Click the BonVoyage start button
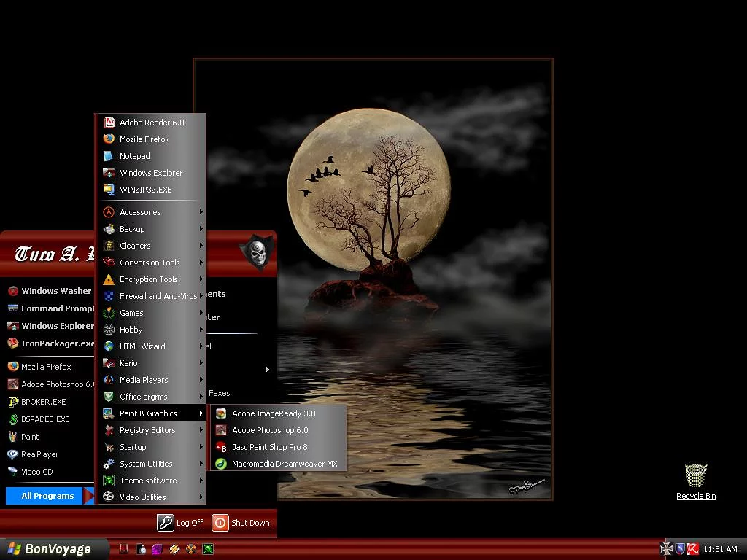 click(x=50, y=549)
